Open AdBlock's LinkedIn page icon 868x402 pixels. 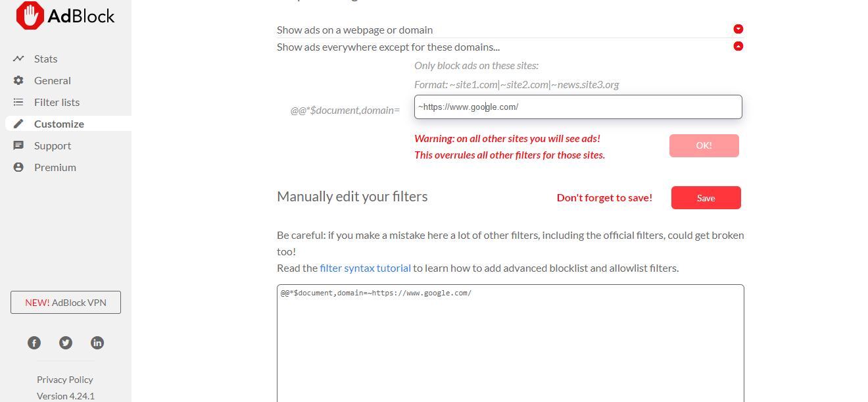click(97, 343)
